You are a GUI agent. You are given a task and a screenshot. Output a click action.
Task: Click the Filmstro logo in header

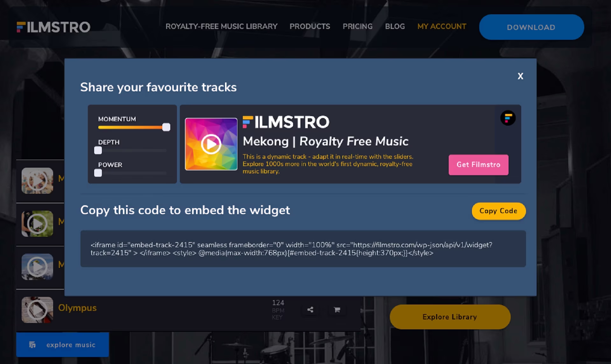pyautogui.click(x=53, y=27)
